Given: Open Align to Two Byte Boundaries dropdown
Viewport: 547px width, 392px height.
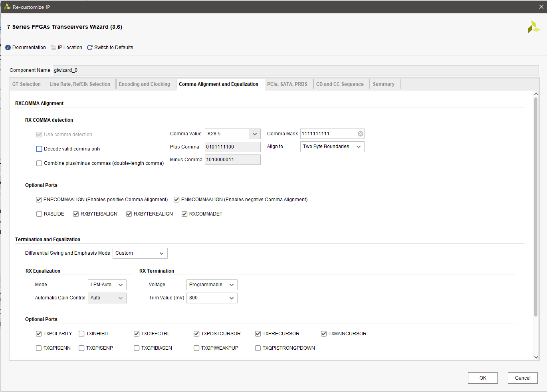Looking at the screenshot, I should click(332, 147).
